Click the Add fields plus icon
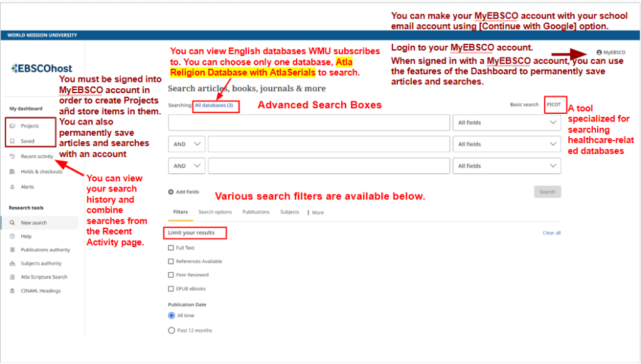This screenshot has width=641, height=364. 171,191
